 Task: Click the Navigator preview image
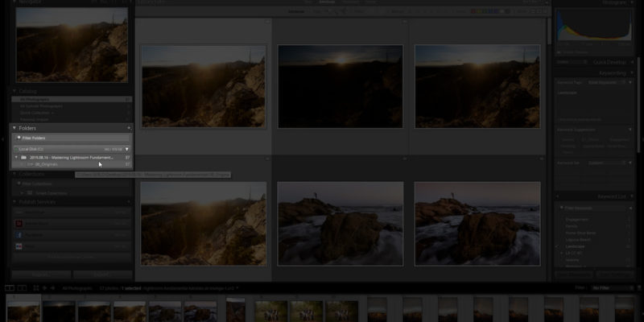point(72,45)
